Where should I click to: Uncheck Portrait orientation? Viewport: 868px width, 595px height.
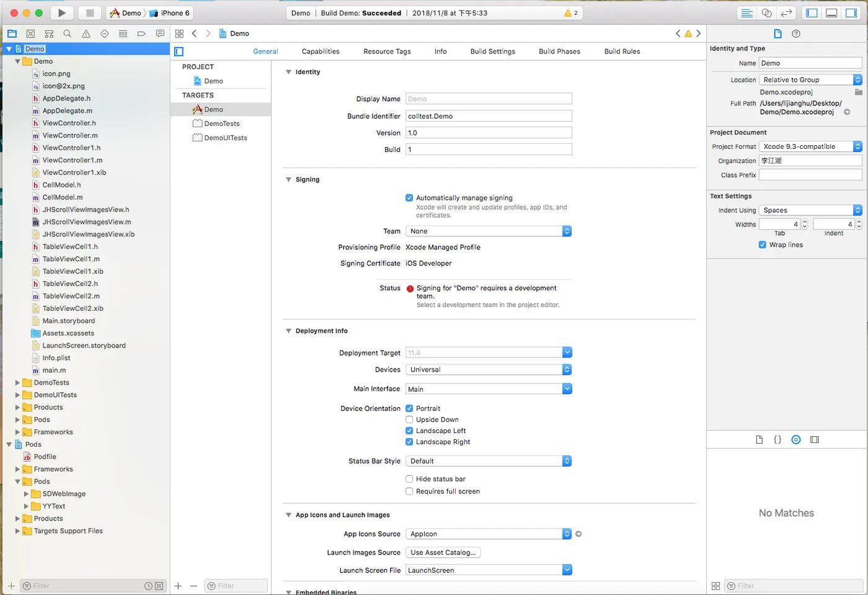click(409, 408)
